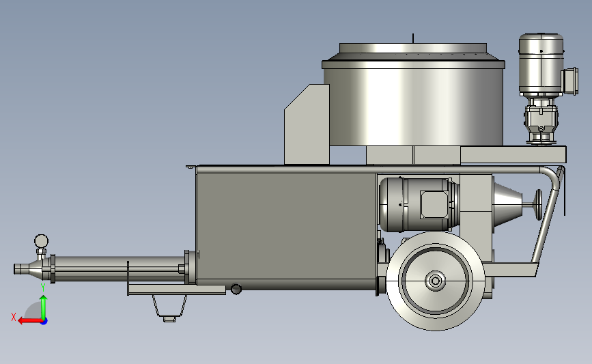Select the wheel hub center cap
Image resolution: width=592 pixels, height=364 pixels.
[436, 281]
